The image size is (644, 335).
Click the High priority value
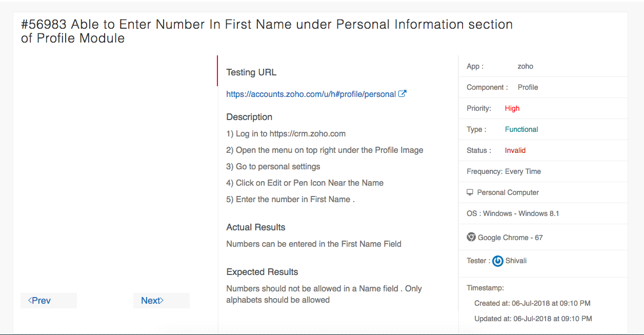(x=512, y=108)
